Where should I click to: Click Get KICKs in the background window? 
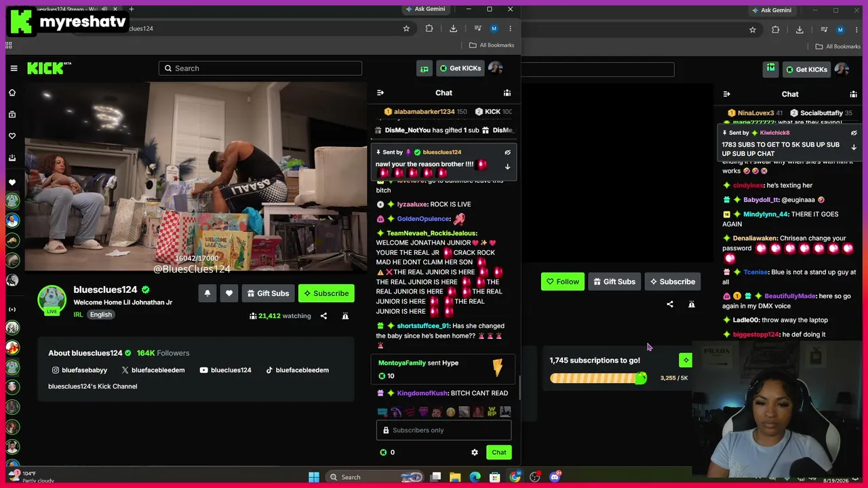coord(806,69)
